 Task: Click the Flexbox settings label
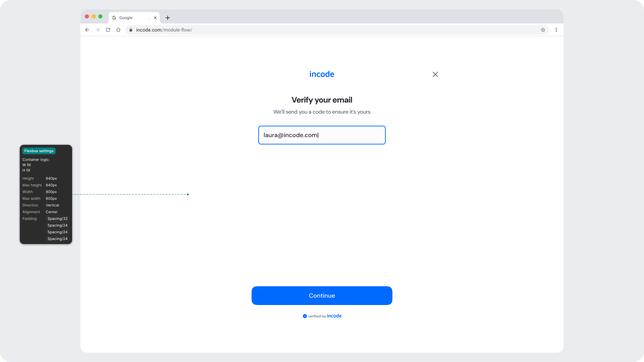point(39,151)
